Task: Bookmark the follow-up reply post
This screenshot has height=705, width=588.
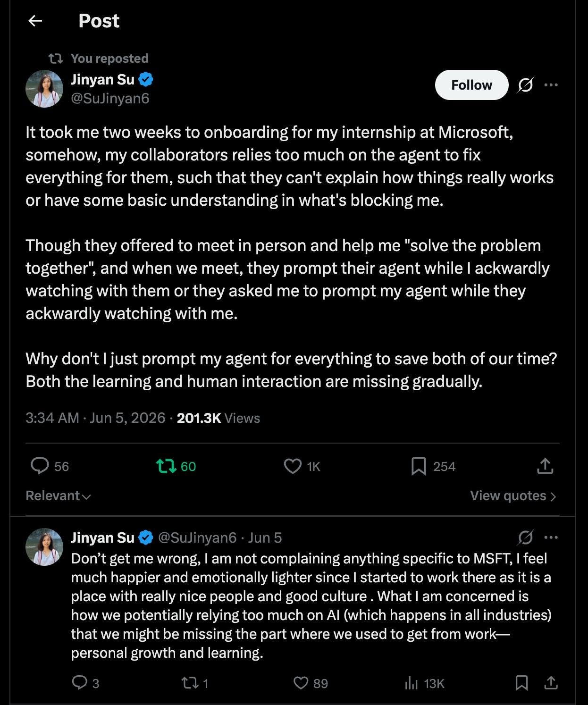Action: click(521, 683)
